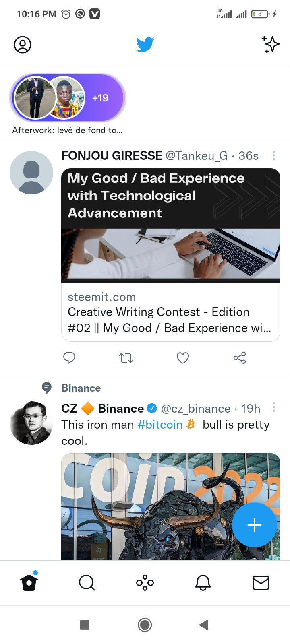This screenshot has width=290, height=644.
Task: Reply to FONJOU GIRESSE's tweet
Action: tap(69, 357)
